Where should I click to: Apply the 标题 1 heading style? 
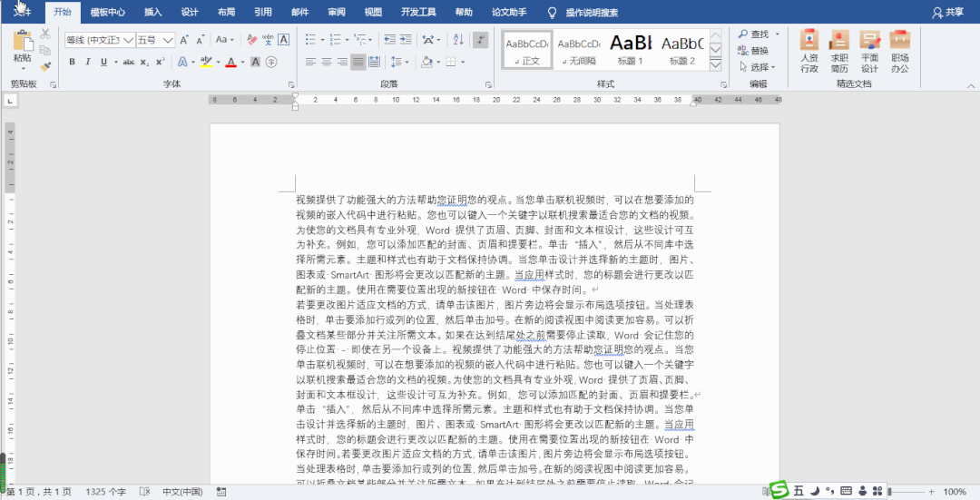coord(630,50)
